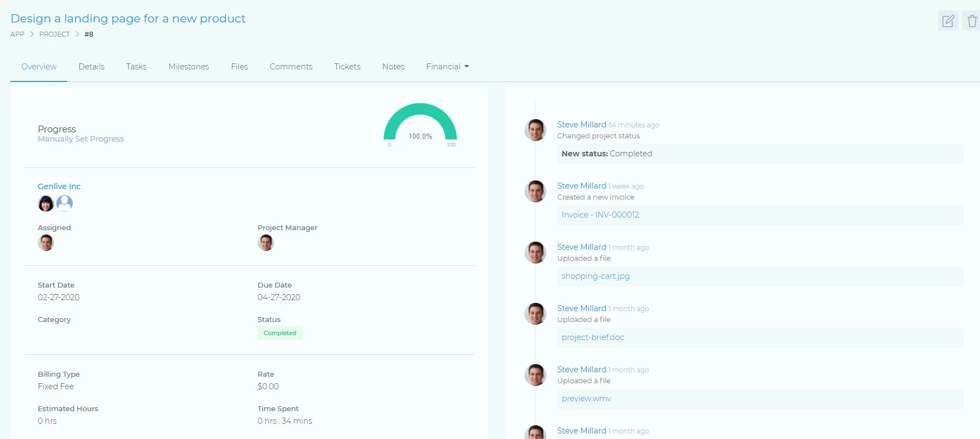Open the project-brief.doc file link
The width and height of the screenshot is (980, 439).
tap(592, 337)
